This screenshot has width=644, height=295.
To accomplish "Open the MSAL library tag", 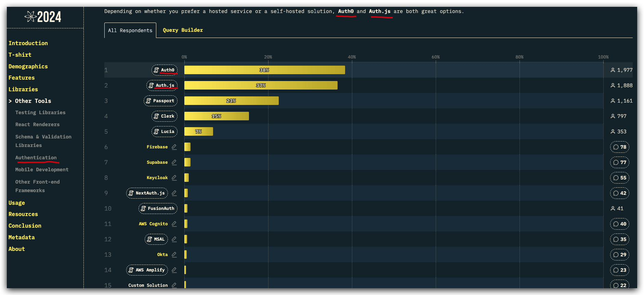I will coord(156,239).
